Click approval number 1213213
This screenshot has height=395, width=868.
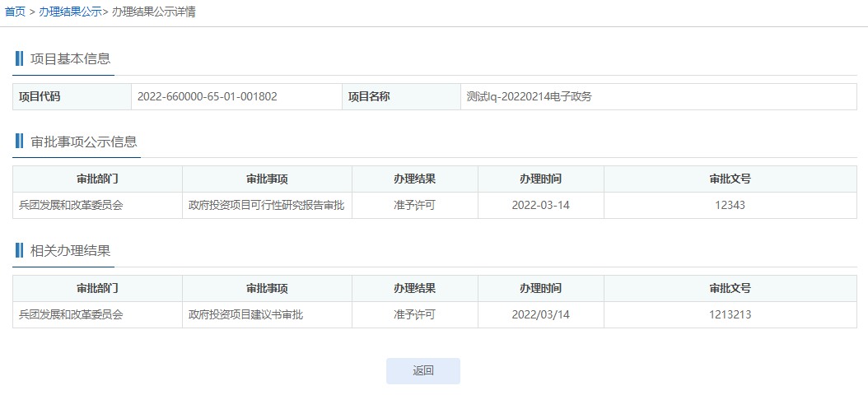[730, 314]
